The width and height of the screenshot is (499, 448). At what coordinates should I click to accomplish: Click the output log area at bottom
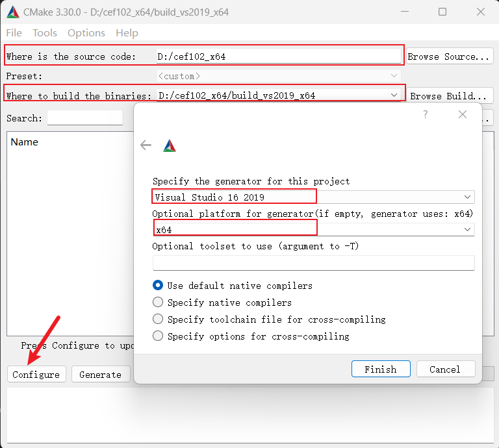coord(250,415)
